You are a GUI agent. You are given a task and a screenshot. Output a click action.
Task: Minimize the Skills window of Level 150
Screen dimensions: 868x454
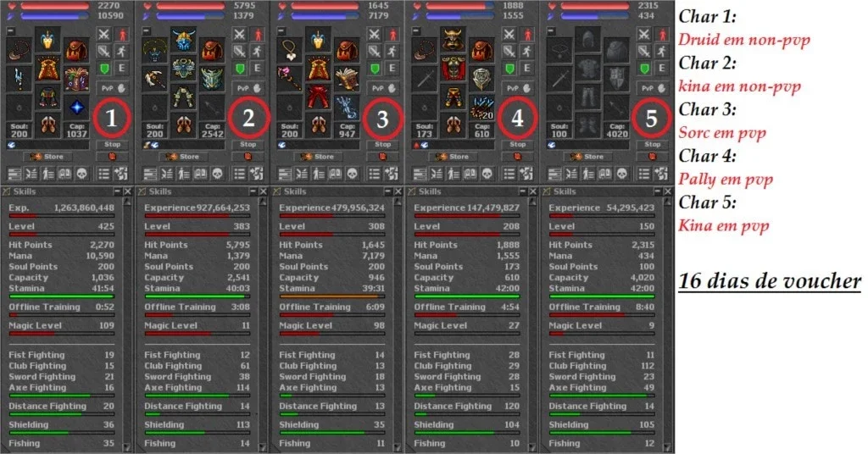point(657,191)
